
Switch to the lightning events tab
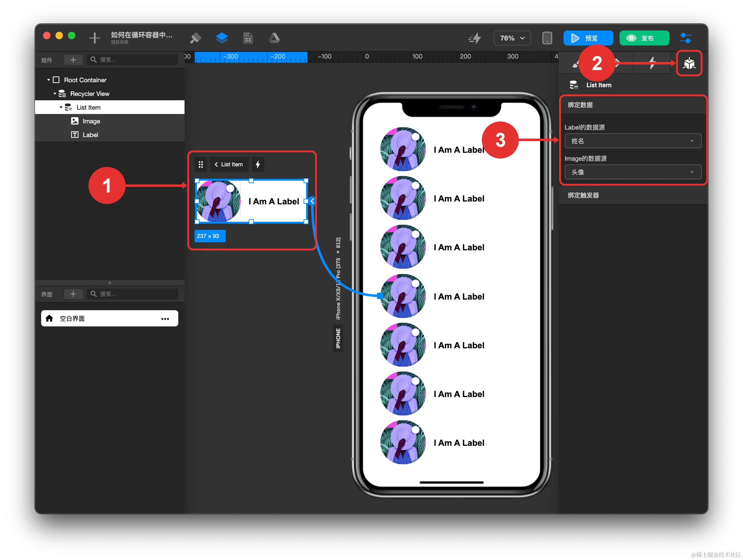coord(652,63)
